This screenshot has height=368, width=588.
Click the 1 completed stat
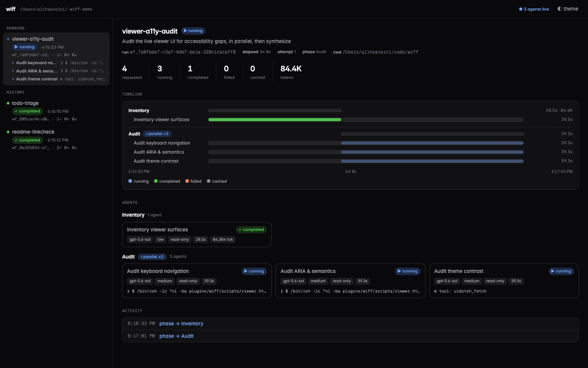click(x=198, y=72)
